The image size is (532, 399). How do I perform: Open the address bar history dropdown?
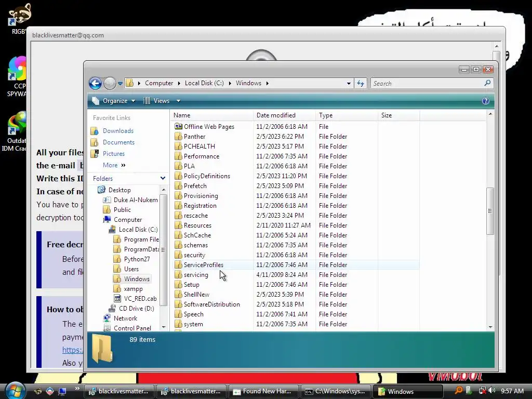pyautogui.click(x=349, y=84)
